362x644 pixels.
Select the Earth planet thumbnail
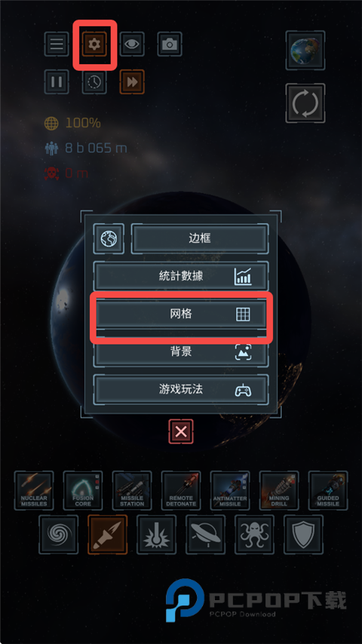click(x=305, y=50)
